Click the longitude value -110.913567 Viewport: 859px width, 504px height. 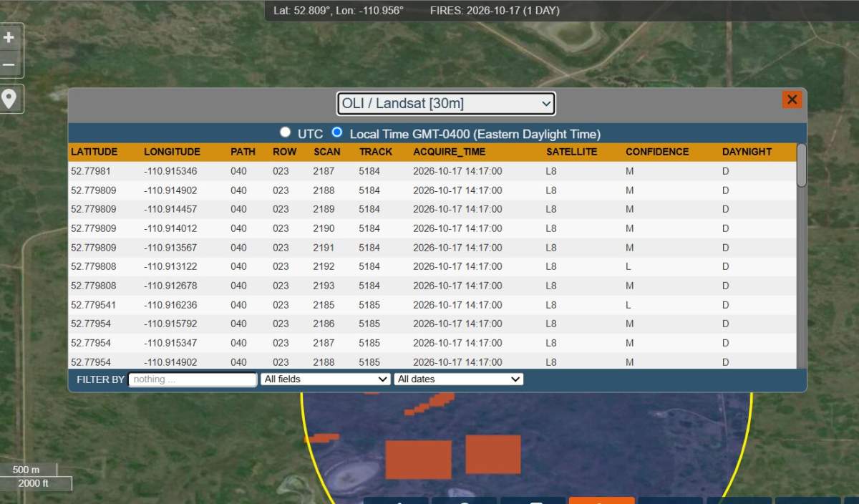[170, 247]
